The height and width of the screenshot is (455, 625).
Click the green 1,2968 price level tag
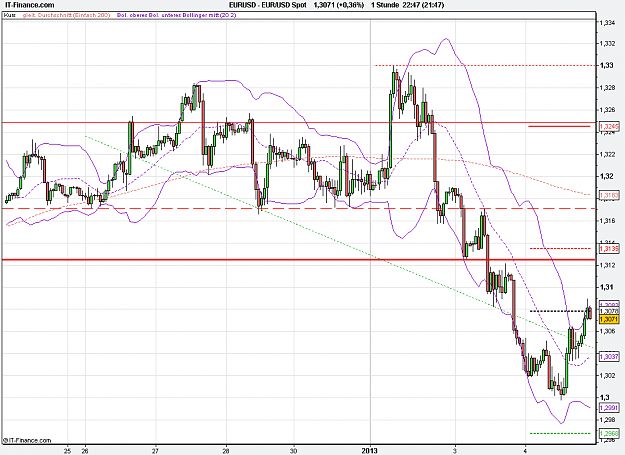[609, 433]
